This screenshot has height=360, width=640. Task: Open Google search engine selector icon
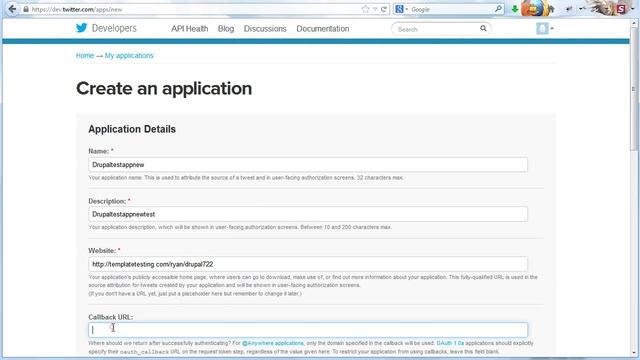[x=400, y=9]
